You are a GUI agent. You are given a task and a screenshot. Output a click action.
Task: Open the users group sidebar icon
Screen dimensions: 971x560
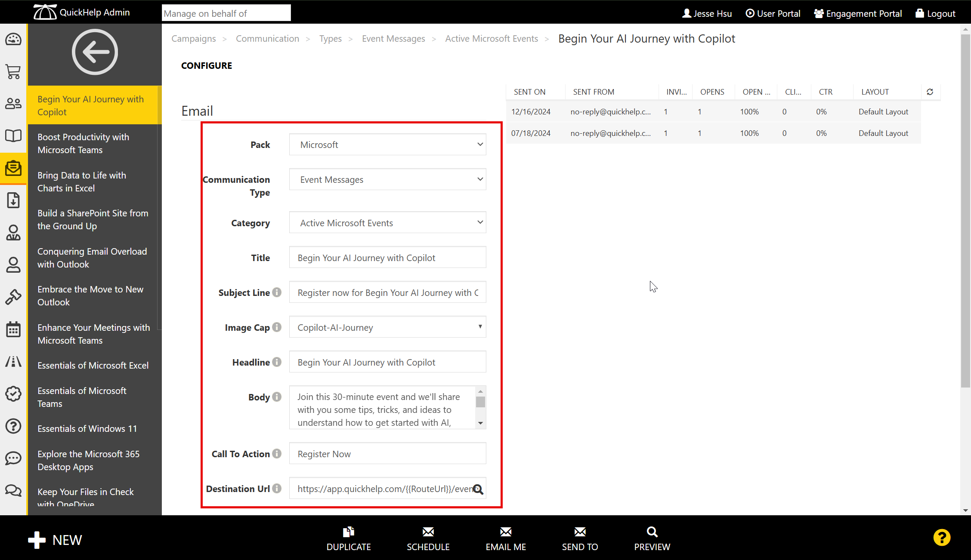point(13,104)
